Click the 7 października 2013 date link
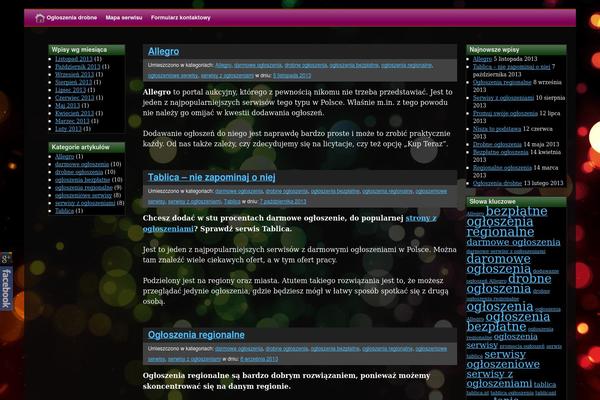 (283, 201)
